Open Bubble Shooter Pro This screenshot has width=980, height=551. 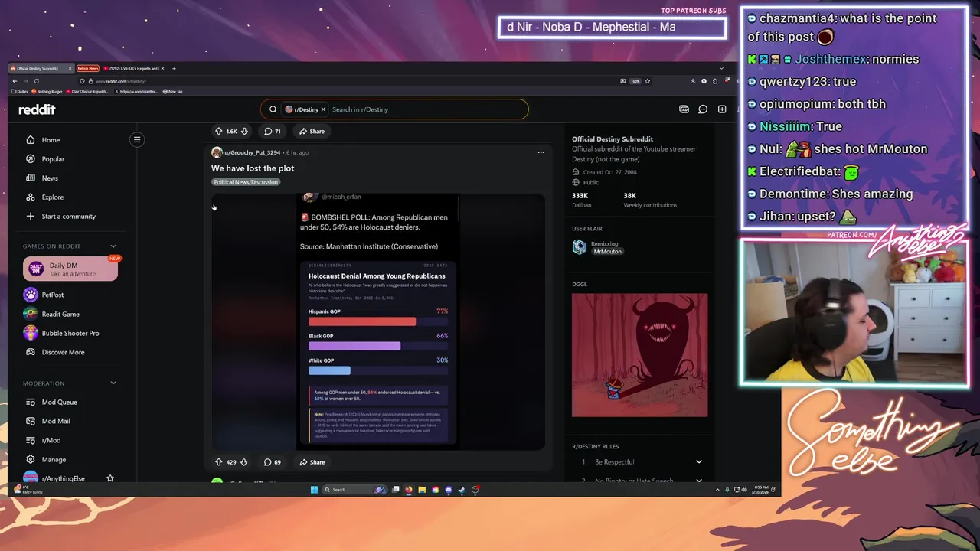point(70,333)
